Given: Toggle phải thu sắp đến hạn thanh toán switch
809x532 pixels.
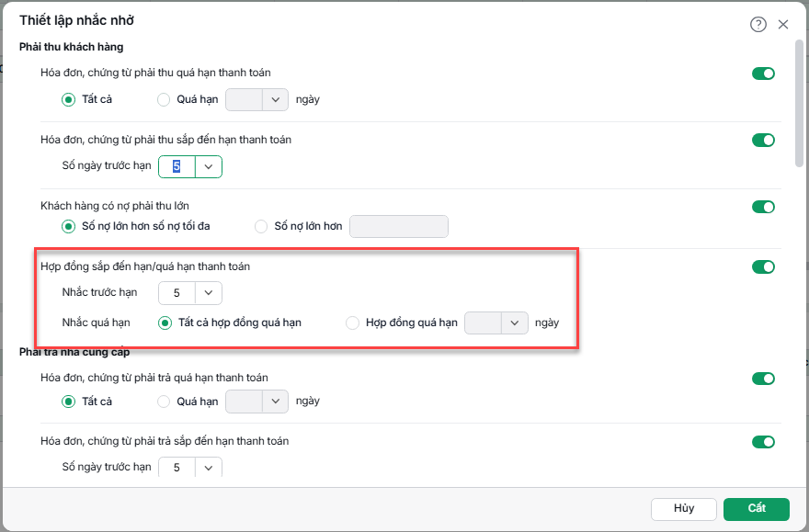Looking at the screenshot, I should [763, 141].
